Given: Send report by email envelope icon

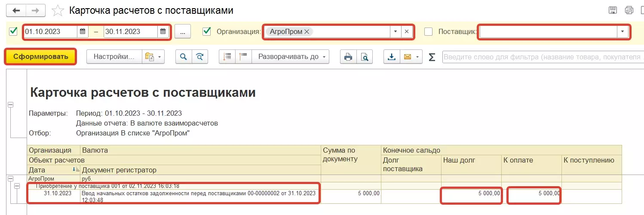Looking at the screenshot, I should (408, 56).
